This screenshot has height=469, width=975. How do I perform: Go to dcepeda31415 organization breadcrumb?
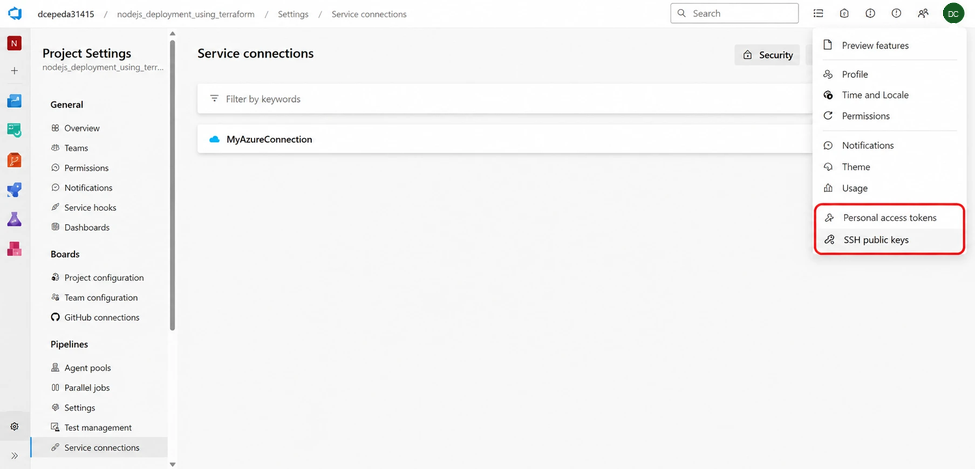[x=68, y=14]
